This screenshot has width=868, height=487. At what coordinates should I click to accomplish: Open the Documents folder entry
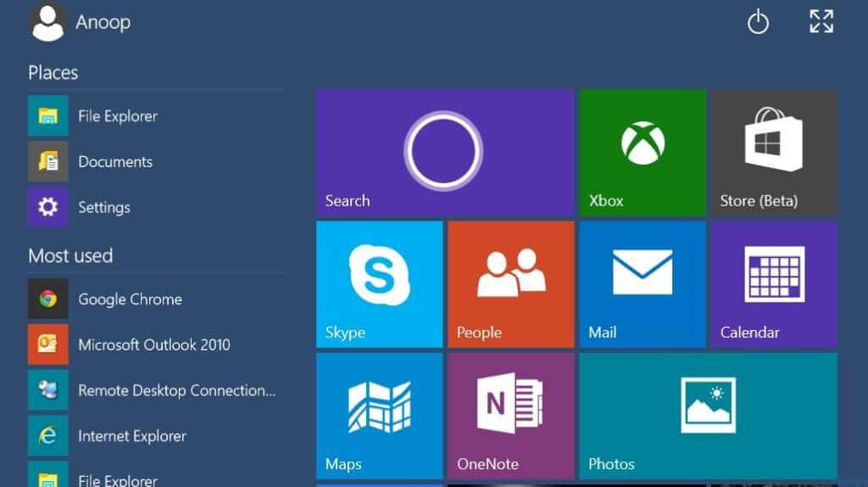click(x=156, y=162)
